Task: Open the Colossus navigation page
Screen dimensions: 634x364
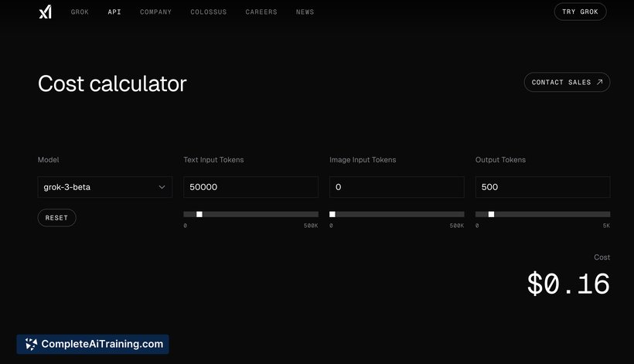Action: pyautogui.click(x=209, y=12)
